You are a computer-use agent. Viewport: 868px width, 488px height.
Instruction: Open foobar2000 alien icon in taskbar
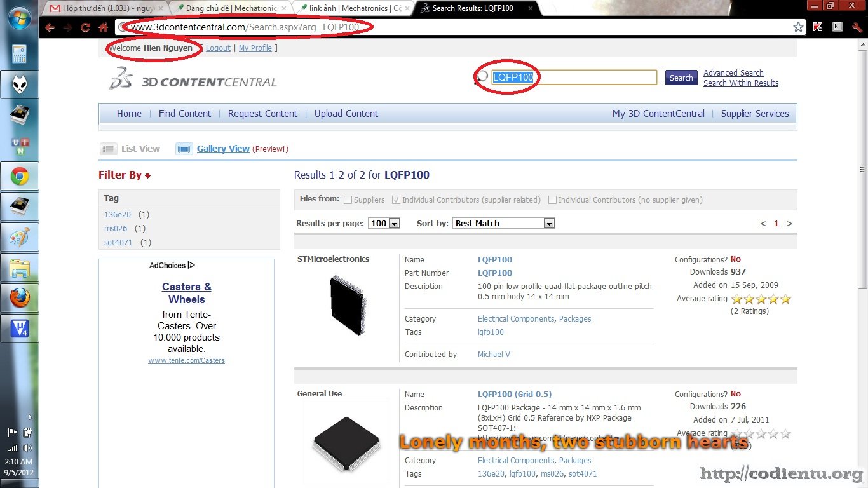tap(19, 85)
